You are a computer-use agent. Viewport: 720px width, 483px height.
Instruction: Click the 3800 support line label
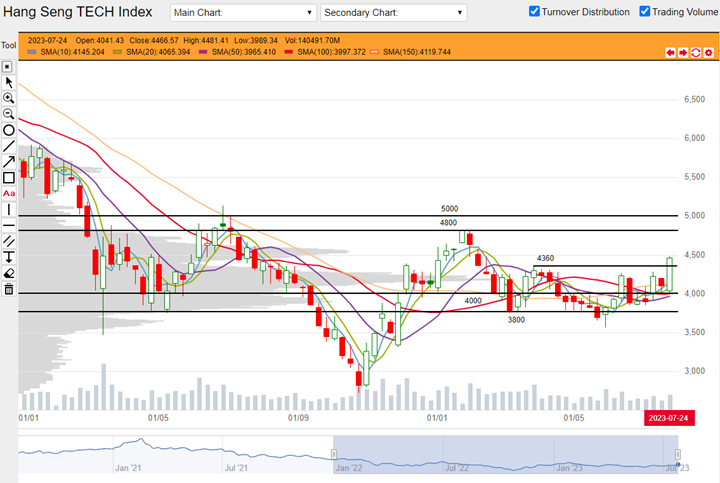click(x=516, y=320)
